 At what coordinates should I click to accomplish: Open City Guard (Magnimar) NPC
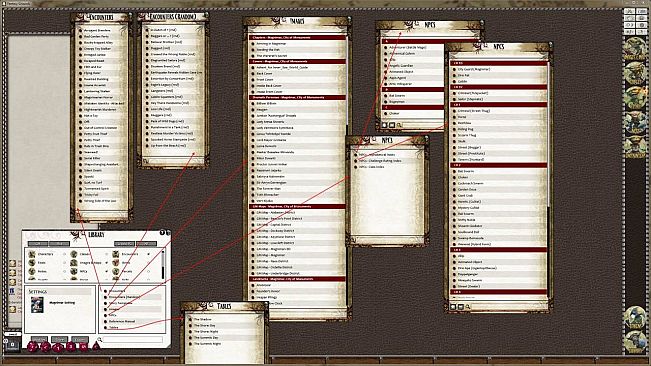pyautogui.click(x=474, y=69)
